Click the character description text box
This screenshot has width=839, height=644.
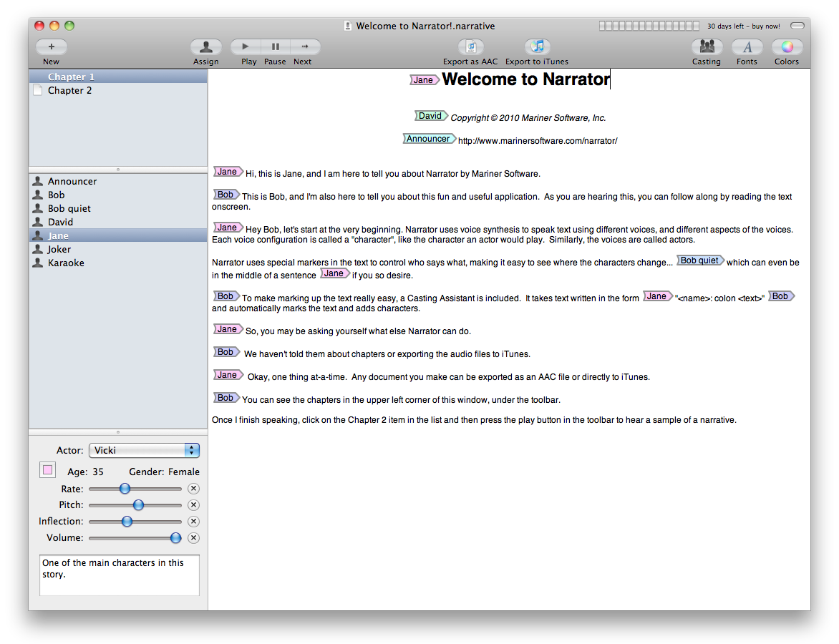tap(120, 575)
